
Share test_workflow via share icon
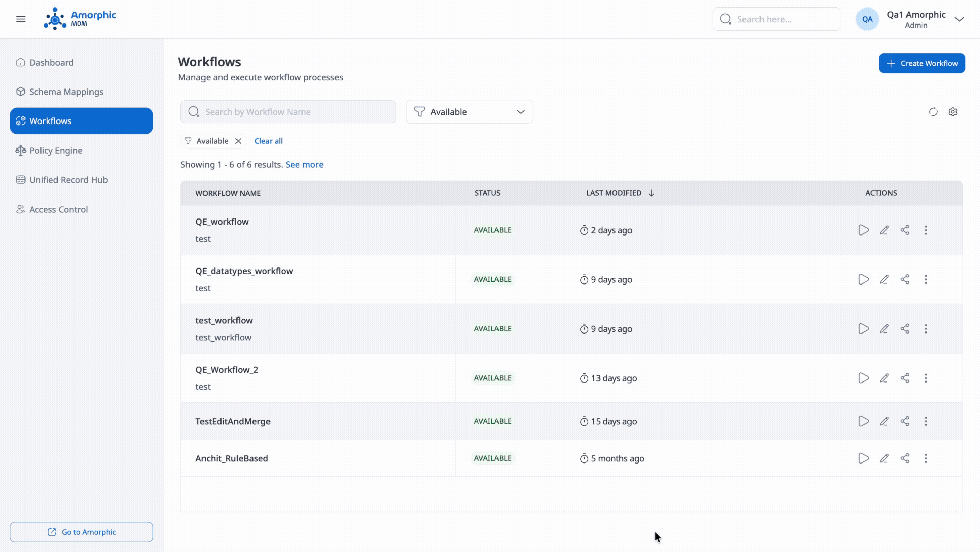[x=905, y=329]
